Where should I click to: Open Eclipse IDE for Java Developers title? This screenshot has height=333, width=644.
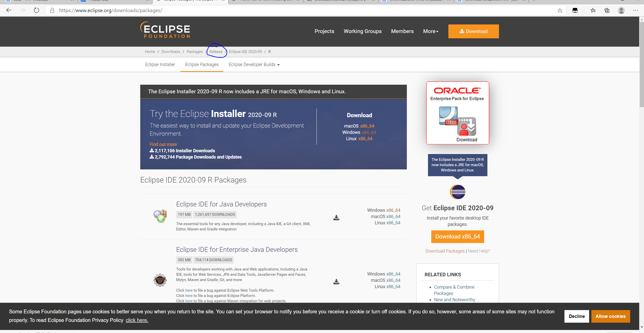(x=221, y=204)
